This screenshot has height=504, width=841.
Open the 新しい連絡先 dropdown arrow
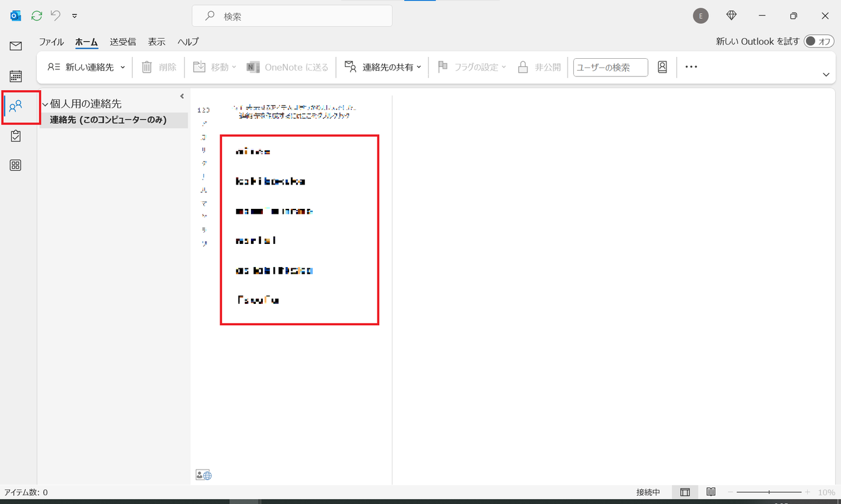click(x=123, y=67)
